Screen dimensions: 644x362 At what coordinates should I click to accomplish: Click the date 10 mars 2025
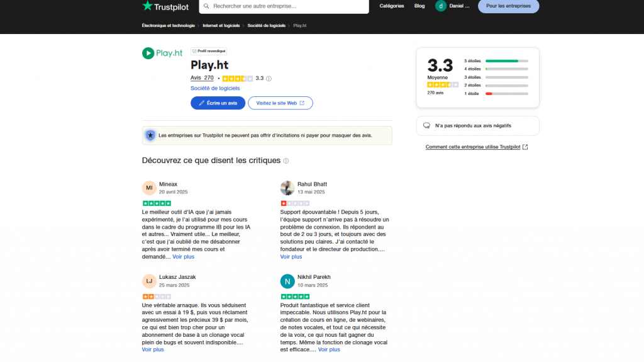(313, 285)
